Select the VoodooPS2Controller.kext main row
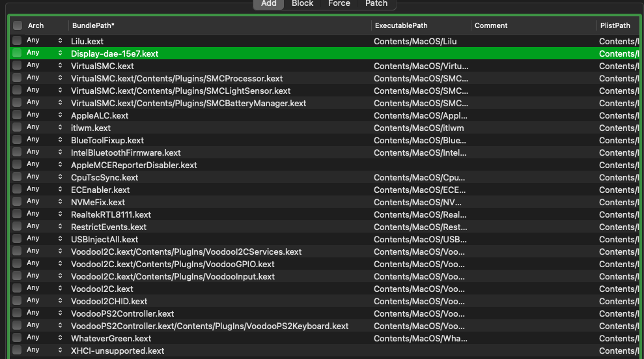The height and width of the screenshot is (359, 644). [122, 314]
